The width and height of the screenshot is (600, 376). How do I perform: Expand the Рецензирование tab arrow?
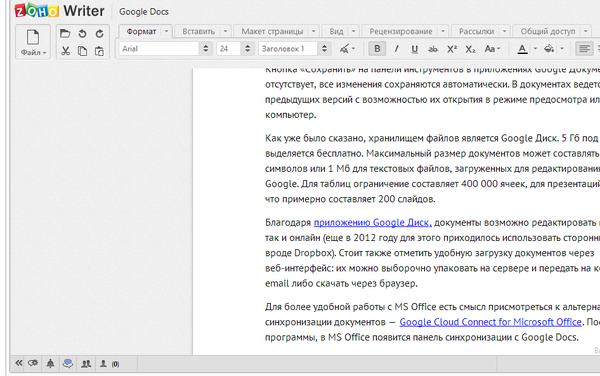443,31
